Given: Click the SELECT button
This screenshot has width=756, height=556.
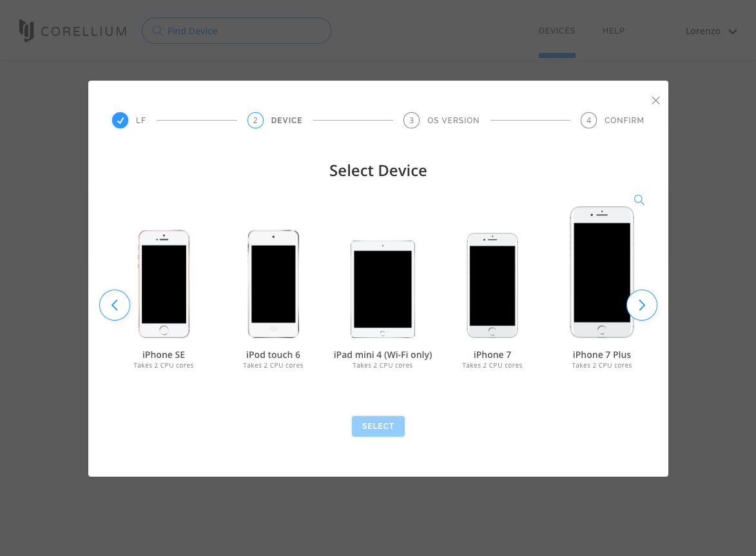Looking at the screenshot, I should (x=378, y=426).
